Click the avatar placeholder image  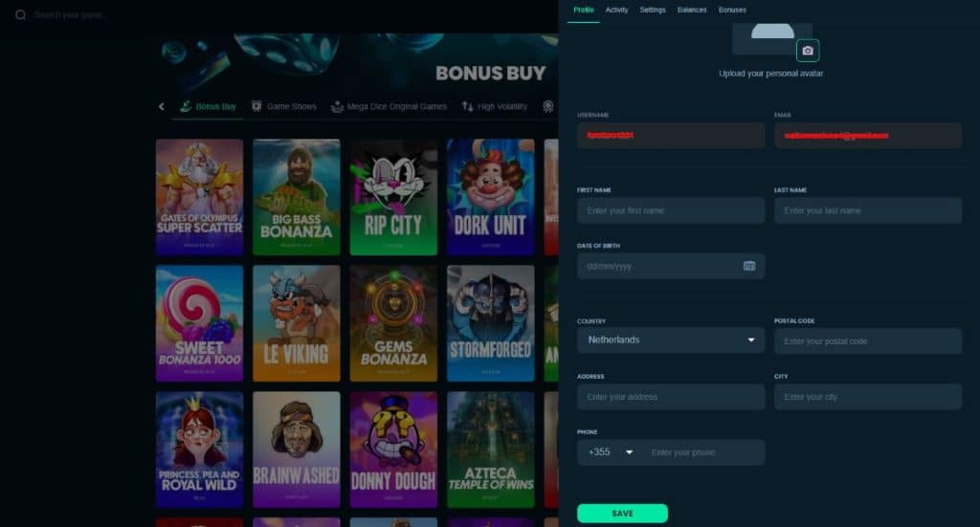point(772,38)
